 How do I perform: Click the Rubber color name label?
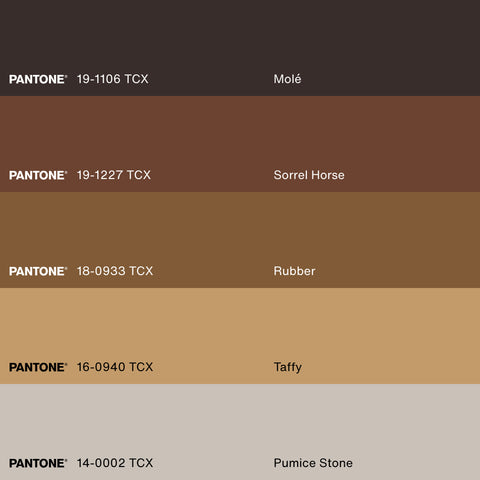click(x=294, y=271)
